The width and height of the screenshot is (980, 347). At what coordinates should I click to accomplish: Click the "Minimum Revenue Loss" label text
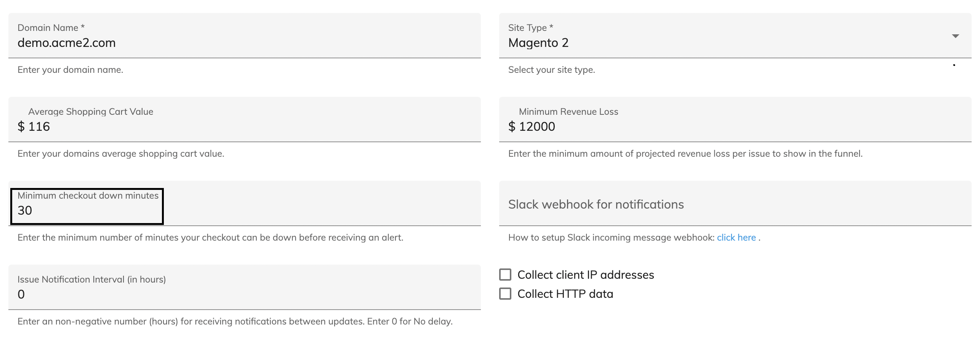click(x=568, y=112)
